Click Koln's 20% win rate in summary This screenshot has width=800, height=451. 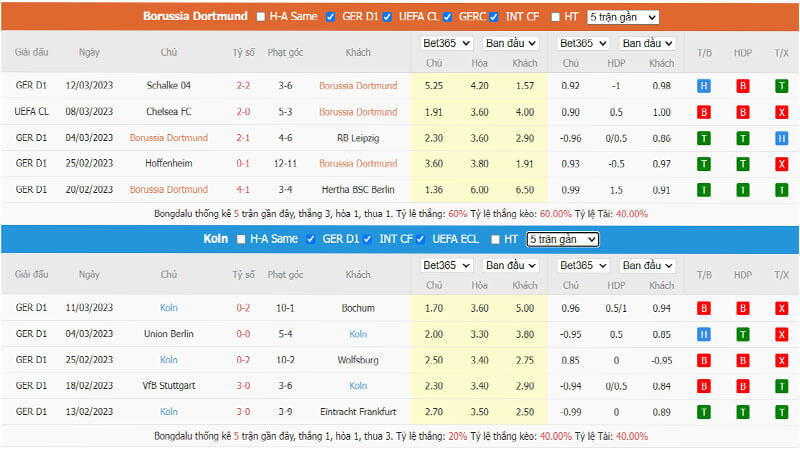458,437
